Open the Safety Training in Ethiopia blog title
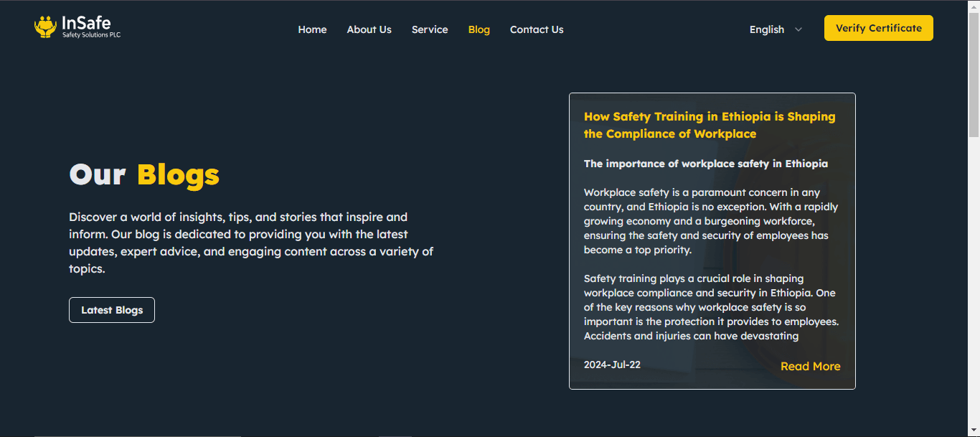The image size is (980, 437). (710, 125)
